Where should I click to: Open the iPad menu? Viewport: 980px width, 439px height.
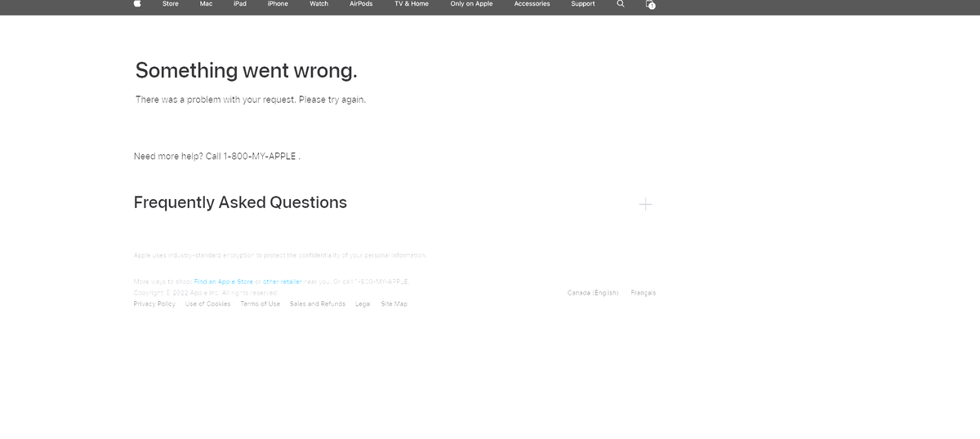(240, 4)
